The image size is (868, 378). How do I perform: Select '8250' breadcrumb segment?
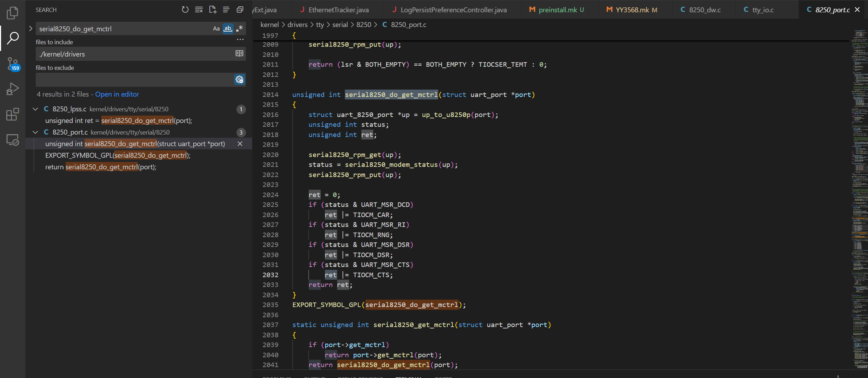pyautogui.click(x=364, y=25)
